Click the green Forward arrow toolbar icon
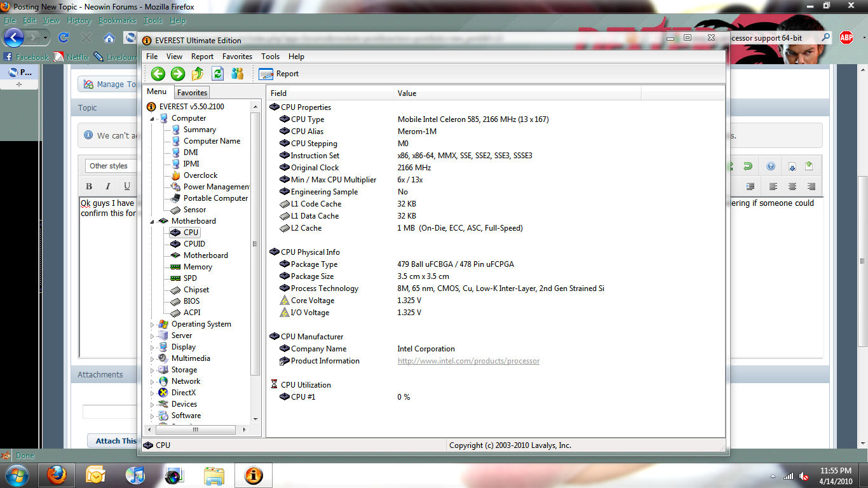Screen dimensions: 868x488 [178, 74]
